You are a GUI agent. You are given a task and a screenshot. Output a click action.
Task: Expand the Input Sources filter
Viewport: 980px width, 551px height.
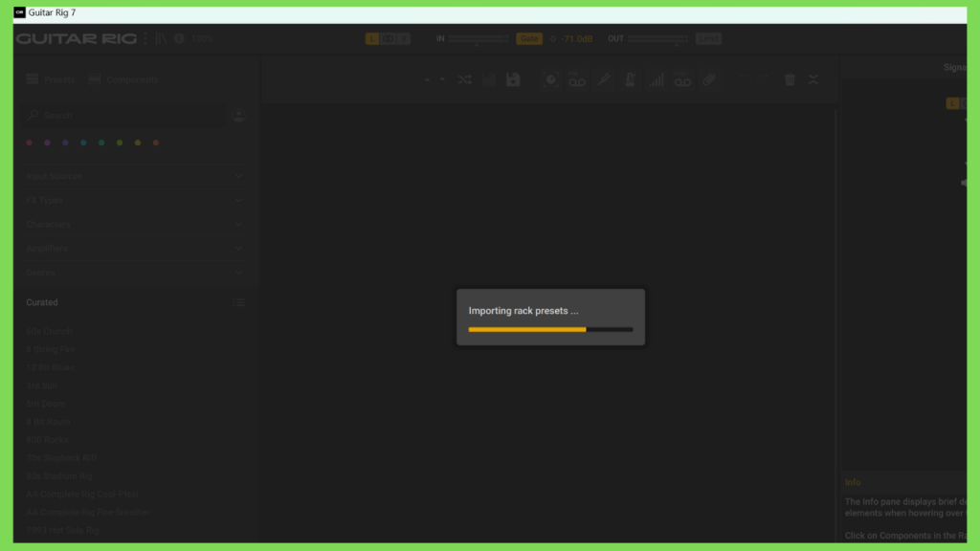point(134,176)
